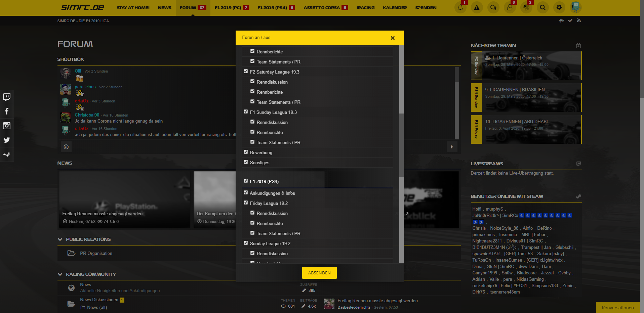Image resolution: width=644 pixels, height=313 pixels.
Task: Open the PR Organisation forum link
Action: (96, 254)
